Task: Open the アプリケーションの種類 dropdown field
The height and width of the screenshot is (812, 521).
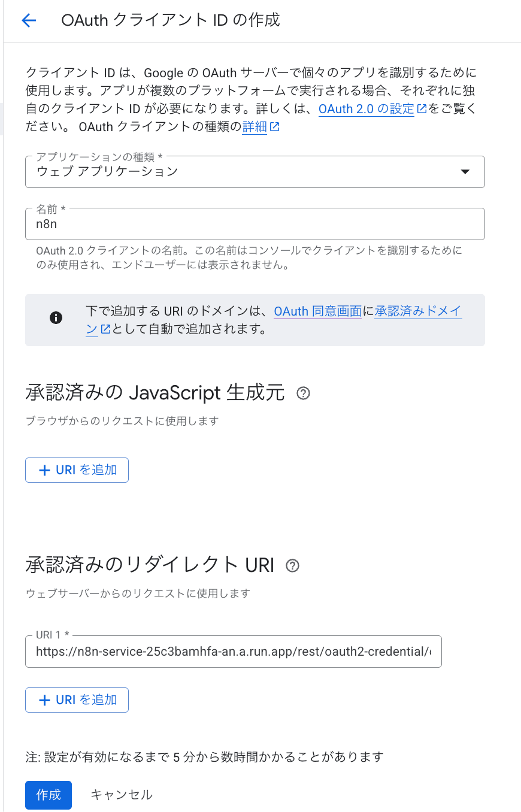Action: pos(240,172)
